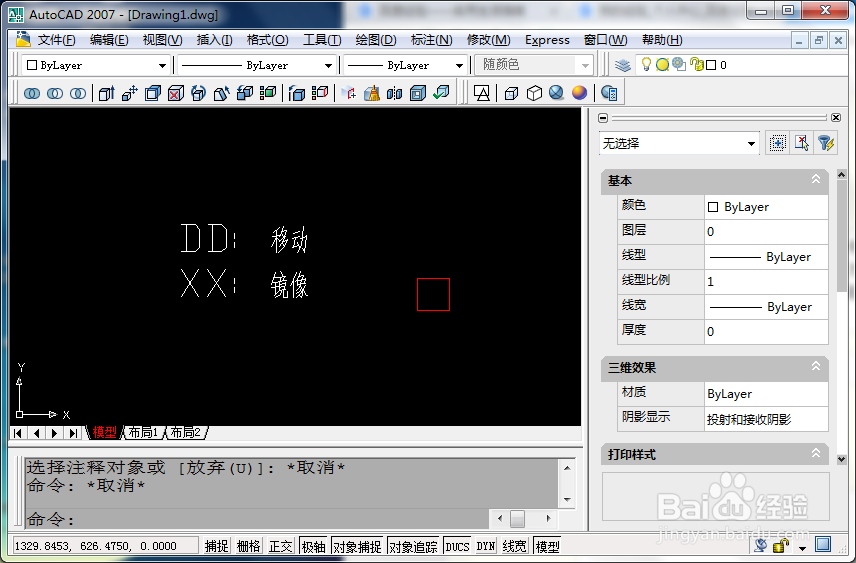Collapse the 基本 properties section
856x563 pixels.
point(816,179)
